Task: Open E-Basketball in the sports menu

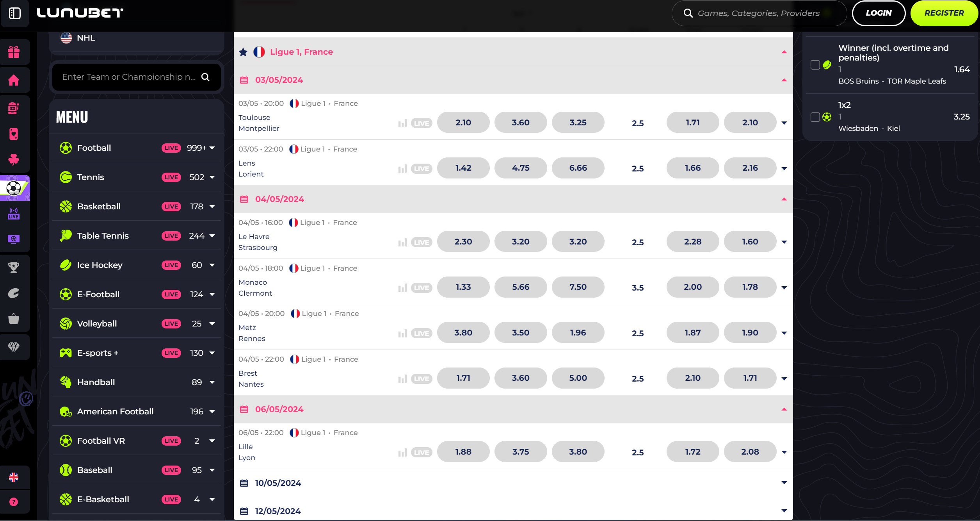Action: (x=136, y=499)
